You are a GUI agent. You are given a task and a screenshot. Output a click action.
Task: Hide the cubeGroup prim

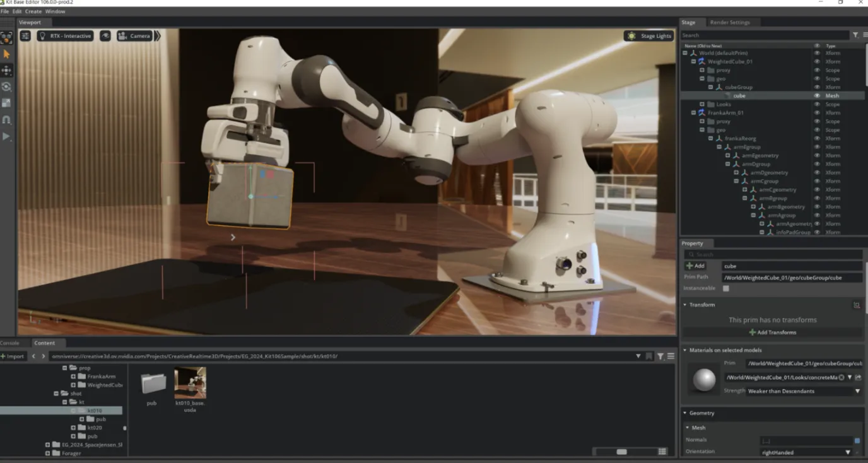(x=817, y=87)
